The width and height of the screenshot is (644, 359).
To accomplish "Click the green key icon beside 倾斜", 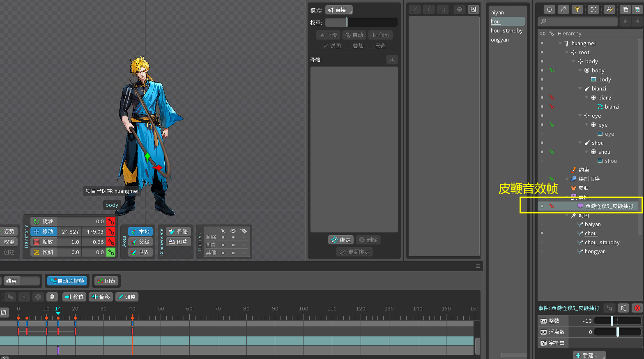I will [111, 252].
